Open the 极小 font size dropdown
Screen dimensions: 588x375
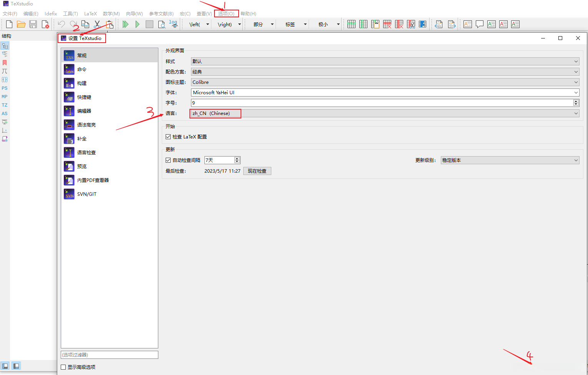pos(338,24)
